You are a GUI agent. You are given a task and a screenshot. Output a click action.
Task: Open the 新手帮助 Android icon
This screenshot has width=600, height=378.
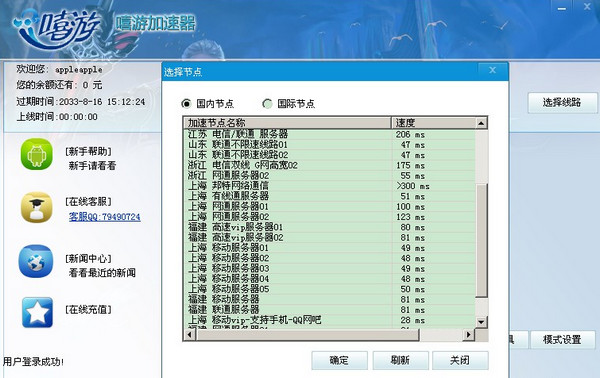(37, 154)
